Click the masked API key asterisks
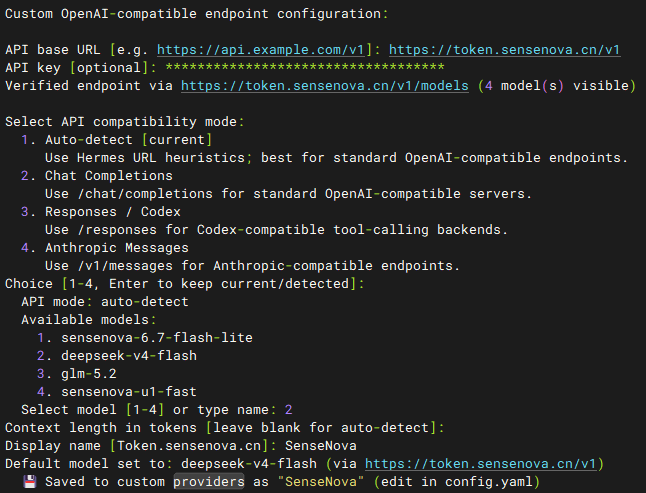The height and width of the screenshot is (493, 646). point(305,67)
